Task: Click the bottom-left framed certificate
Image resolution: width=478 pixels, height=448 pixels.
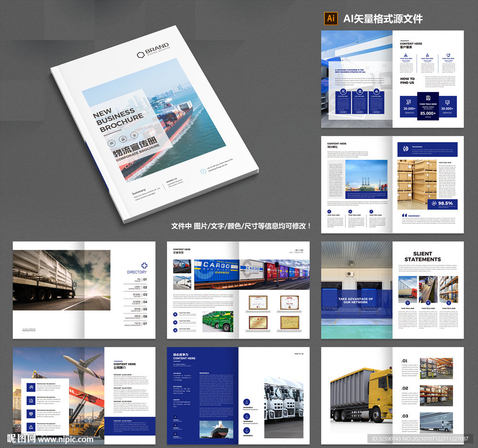Action: (258, 323)
